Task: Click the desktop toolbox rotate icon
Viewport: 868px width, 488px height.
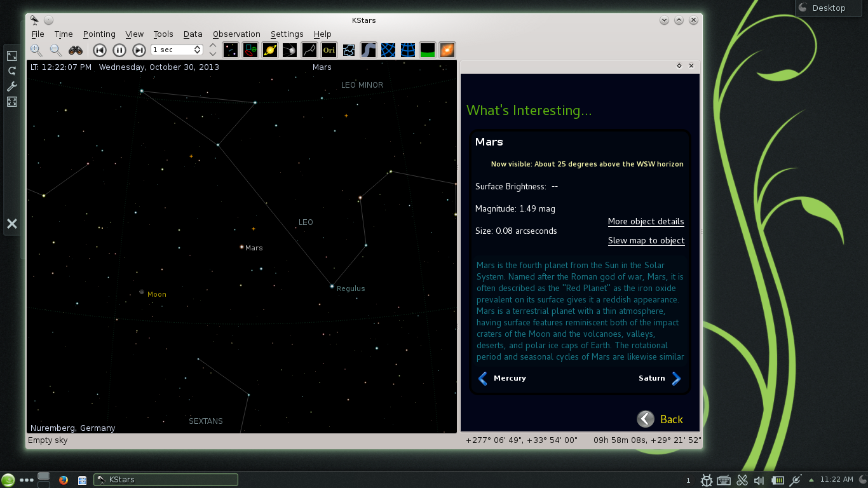Action: (11, 71)
